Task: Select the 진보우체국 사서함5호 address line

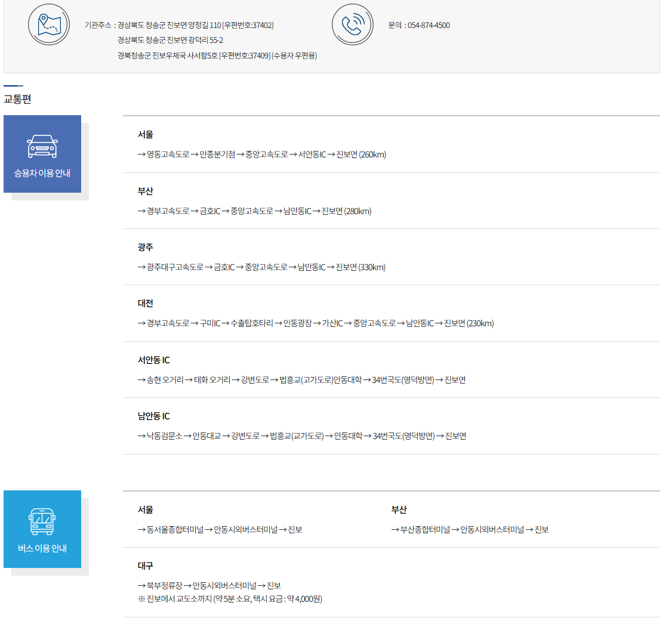Action: click(x=217, y=55)
